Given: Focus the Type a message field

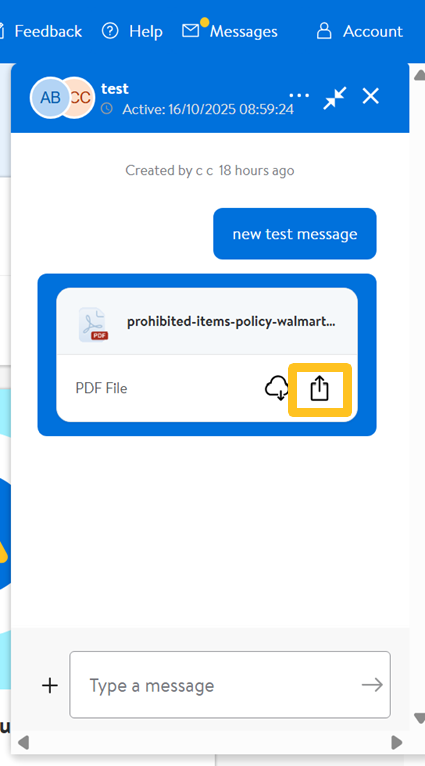Looking at the screenshot, I should coord(230,685).
